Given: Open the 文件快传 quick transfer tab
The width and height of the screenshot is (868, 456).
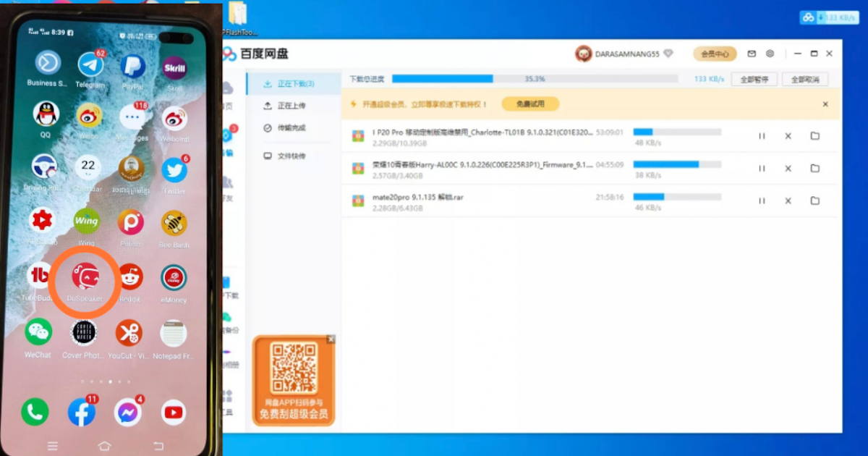Looking at the screenshot, I should tap(293, 156).
